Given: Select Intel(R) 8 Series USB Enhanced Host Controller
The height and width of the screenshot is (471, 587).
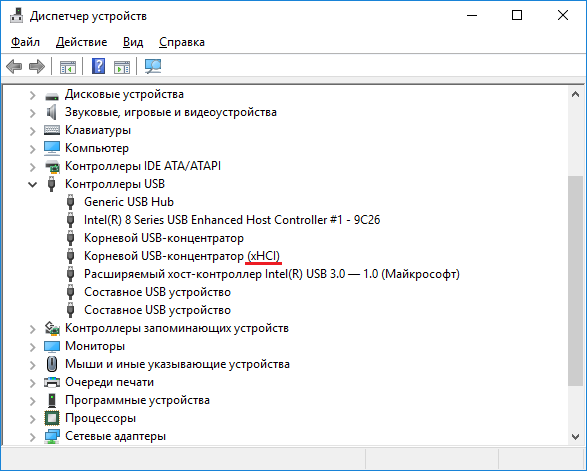Looking at the screenshot, I should click(232, 220).
